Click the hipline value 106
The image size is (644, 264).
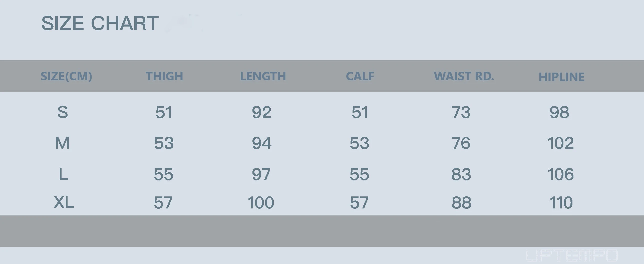pos(560,174)
